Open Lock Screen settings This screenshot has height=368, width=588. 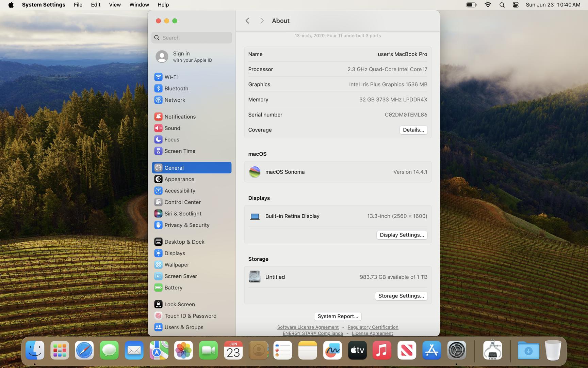[192, 304]
